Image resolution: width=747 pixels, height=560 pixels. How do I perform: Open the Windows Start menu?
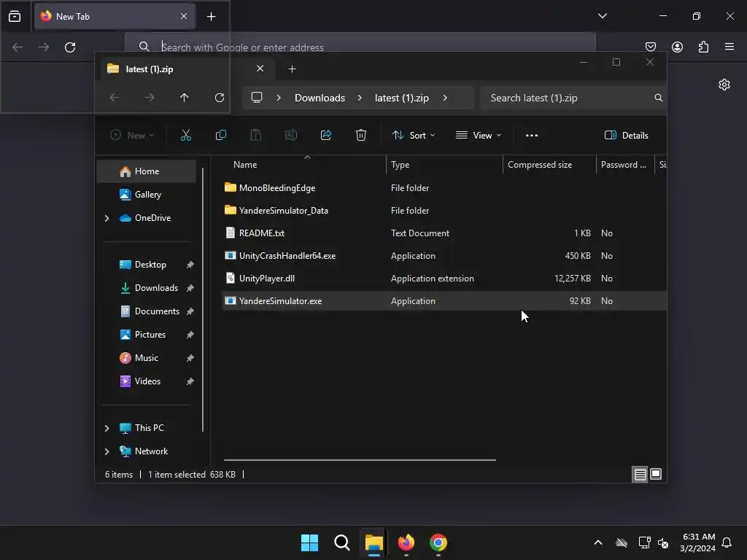[309, 542]
